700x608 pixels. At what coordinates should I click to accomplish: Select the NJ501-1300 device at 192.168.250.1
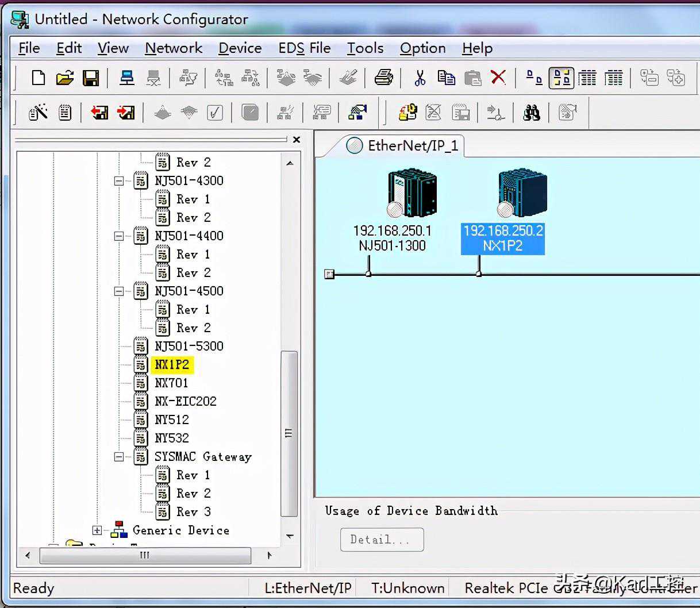point(411,193)
